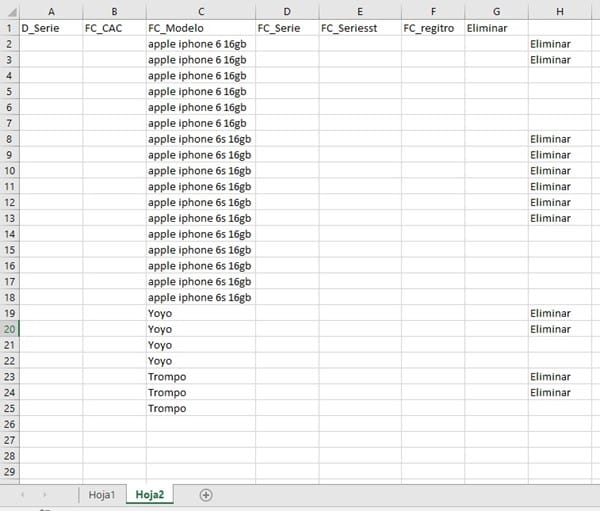Screen dimensions: 600x511
Task: Select 'apple iphone 6 16gb' in row 2
Action: click(201, 44)
